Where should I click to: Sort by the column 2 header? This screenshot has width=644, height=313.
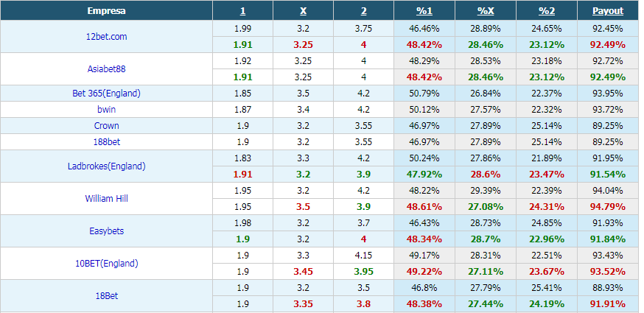[x=363, y=11]
